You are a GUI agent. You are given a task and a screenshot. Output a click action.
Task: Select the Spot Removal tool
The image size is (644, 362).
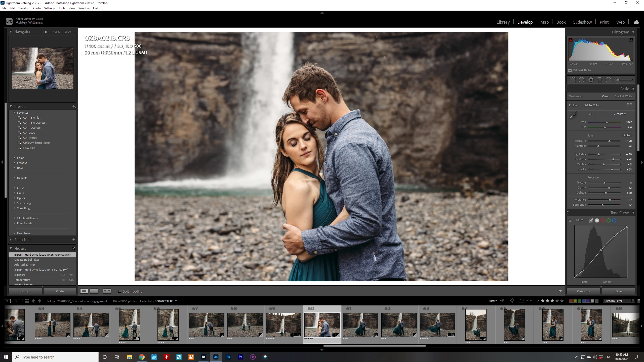pyautogui.click(x=582, y=80)
